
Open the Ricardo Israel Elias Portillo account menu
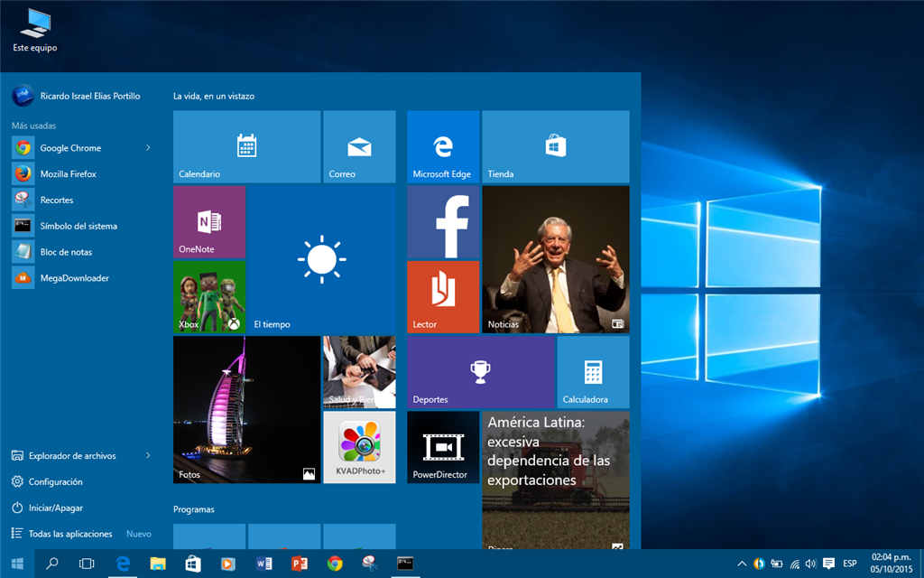[x=76, y=96]
